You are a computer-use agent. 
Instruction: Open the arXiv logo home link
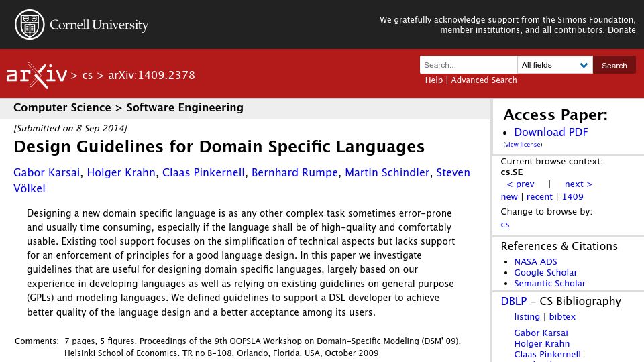[x=36, y=76]
